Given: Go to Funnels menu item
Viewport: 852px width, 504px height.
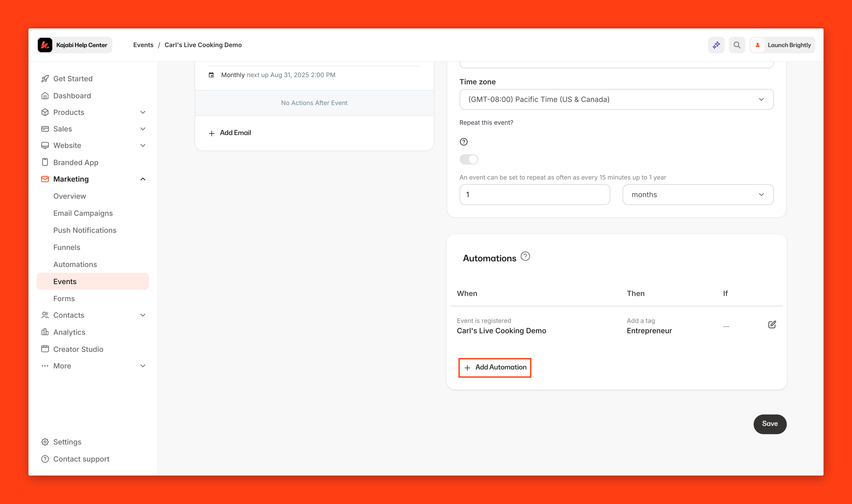Looking at the screenshot, I should [x=67, y=247].
